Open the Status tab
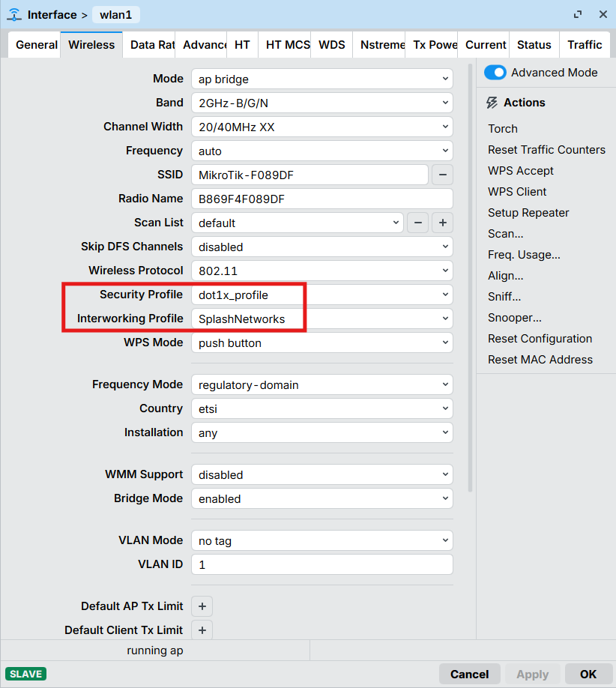Image resolution: width=616 pixels, height=688 pixels. (x=534, y=45)
